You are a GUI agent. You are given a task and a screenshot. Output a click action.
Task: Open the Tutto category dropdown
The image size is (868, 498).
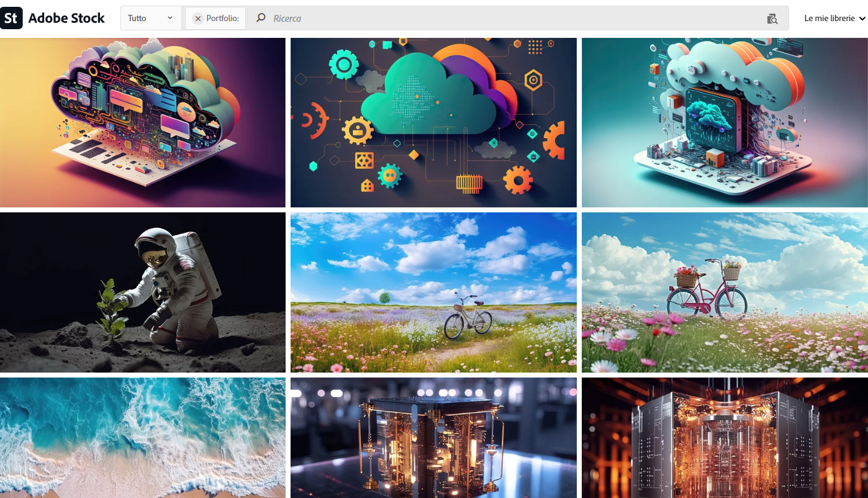click(x=150, y=18)
